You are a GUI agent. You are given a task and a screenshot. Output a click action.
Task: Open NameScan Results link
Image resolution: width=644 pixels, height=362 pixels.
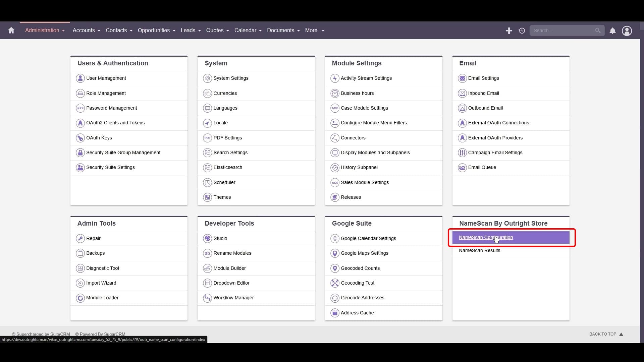pyautogui.click(x=479, y=250)
